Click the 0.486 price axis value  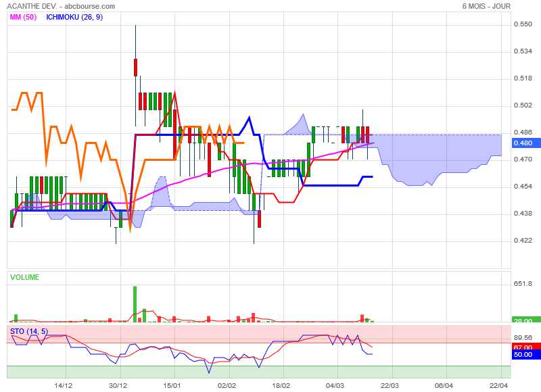(523, 132)
